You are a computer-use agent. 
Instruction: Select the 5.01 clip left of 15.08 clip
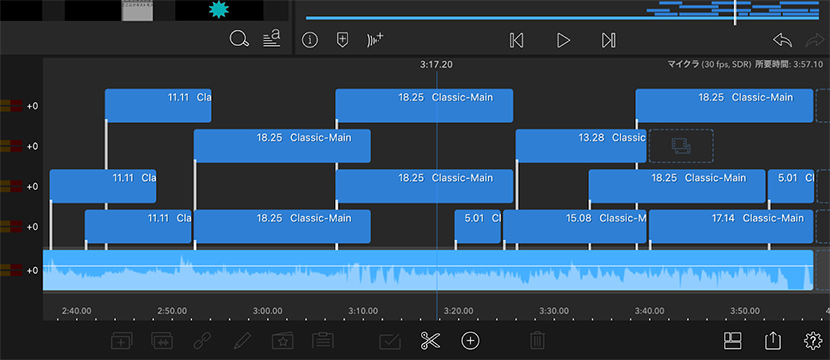click(x=477, y=226)
